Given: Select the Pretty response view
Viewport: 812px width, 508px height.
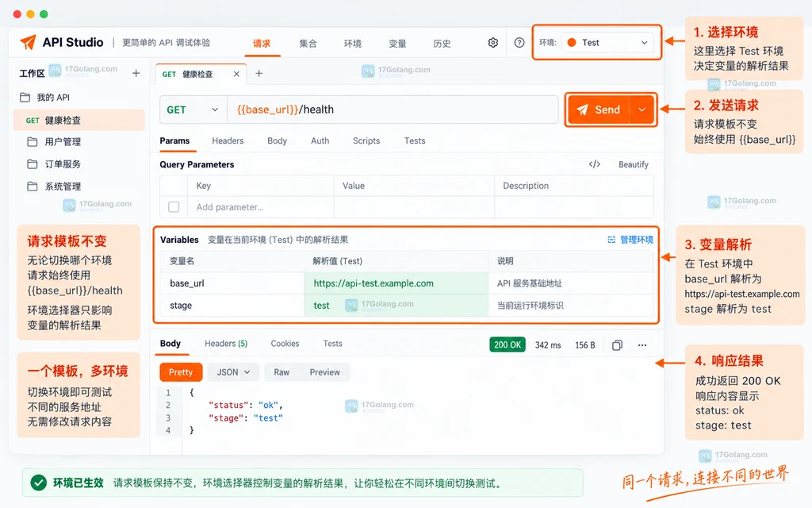Looking at the screenshot, I should click(x=181, y=372).
